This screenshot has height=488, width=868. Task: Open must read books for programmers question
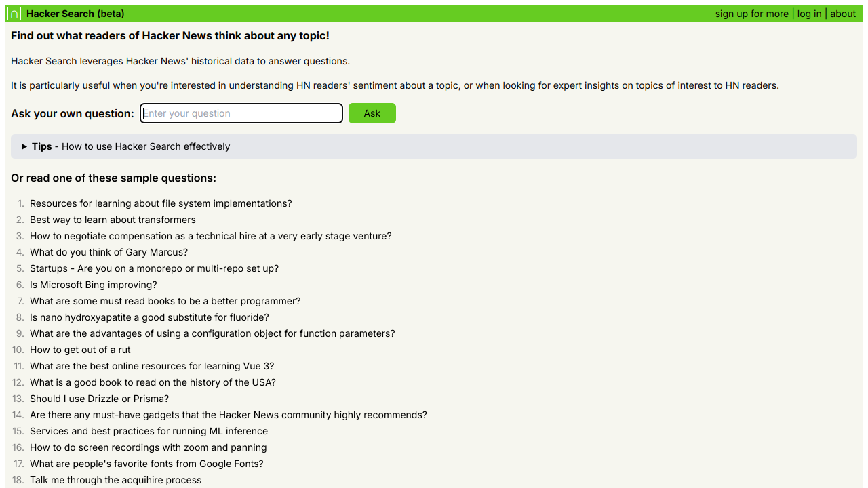point(165,301)
